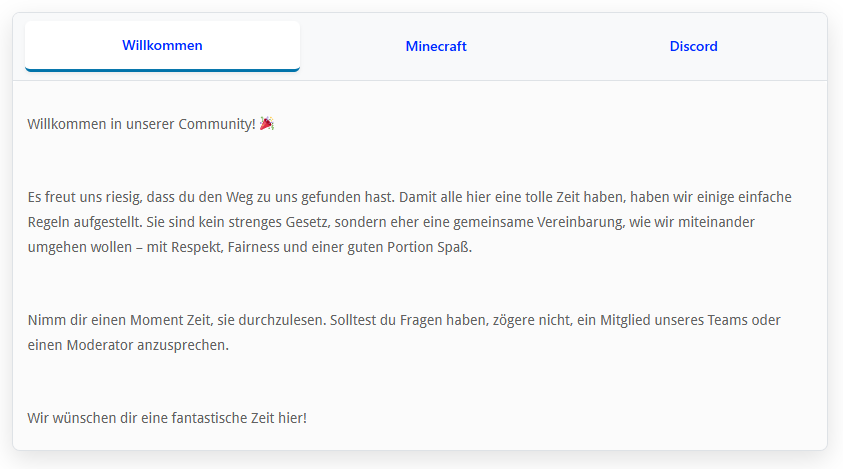The height and width of the screenshot is (469, 843).
Task: Select the Willkommen tab
Action: click(162, 45)
